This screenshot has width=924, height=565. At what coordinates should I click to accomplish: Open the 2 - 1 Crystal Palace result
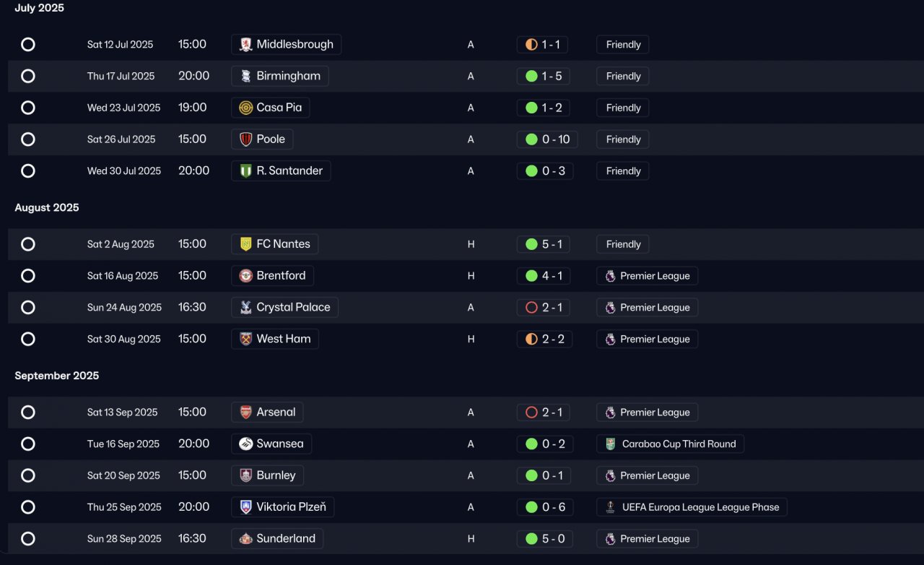click(544, 308)
